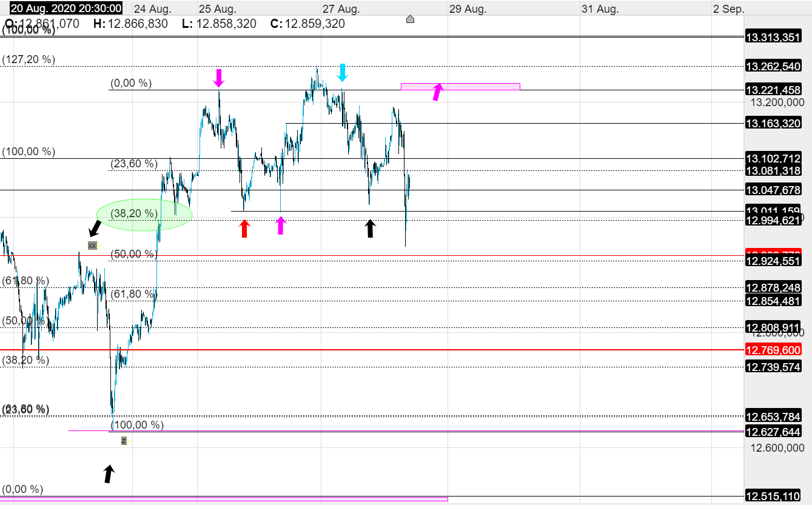
Task: Select price label 13.163,320
Action: click(773, 124)
